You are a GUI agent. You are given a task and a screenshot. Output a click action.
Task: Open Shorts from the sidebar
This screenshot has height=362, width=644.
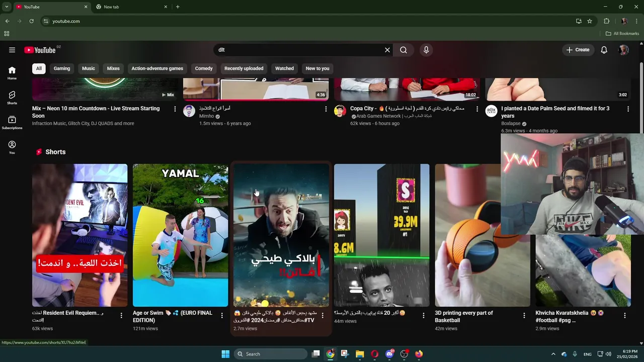[12, 98]
